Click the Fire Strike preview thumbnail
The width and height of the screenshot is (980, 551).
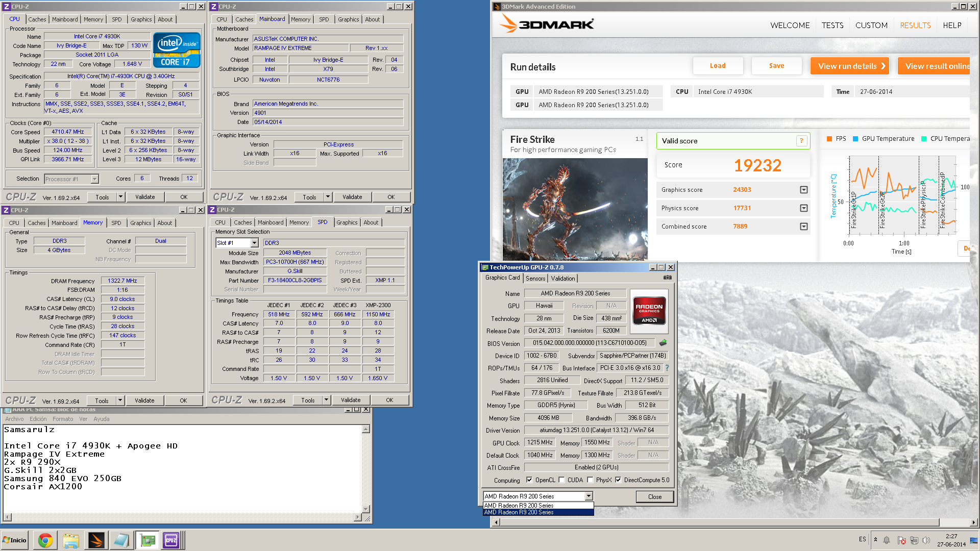click(575, 209)
